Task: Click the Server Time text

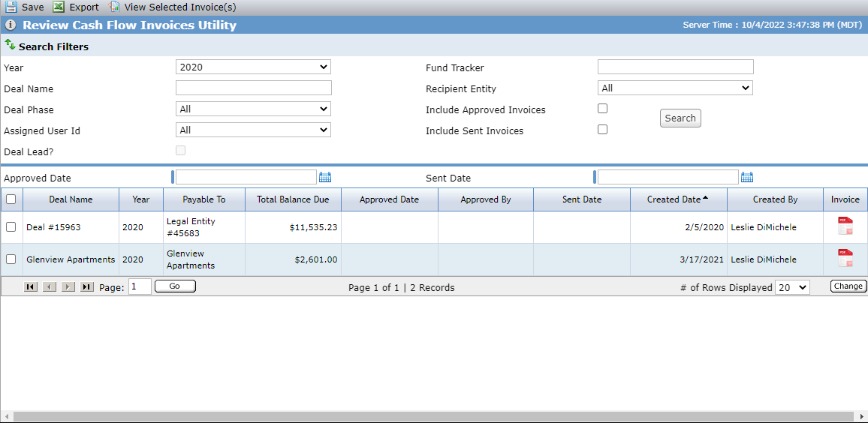Action: [x=772, y=25]
